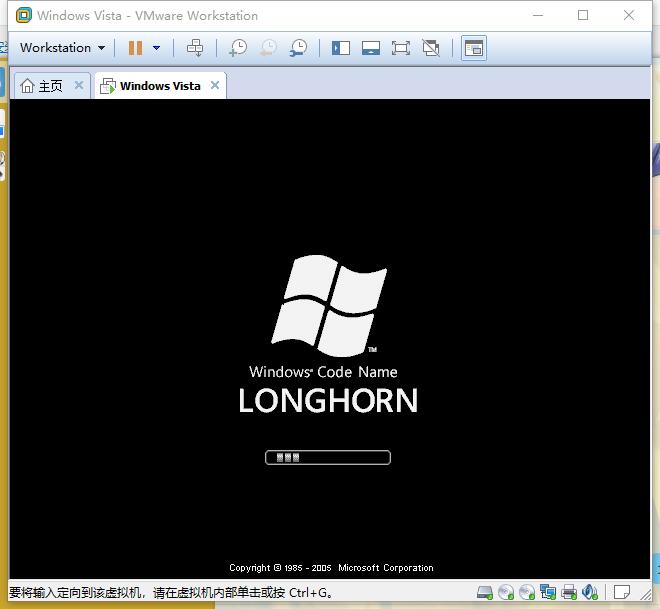Click the VMware Workstation title icon

pos(24,15)
